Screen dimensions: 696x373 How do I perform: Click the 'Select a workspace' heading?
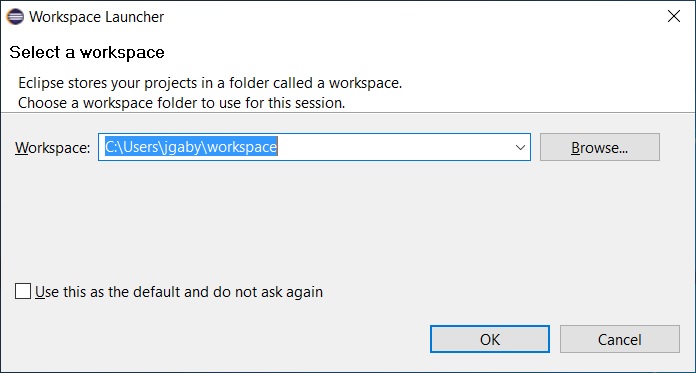pos(87,52)
